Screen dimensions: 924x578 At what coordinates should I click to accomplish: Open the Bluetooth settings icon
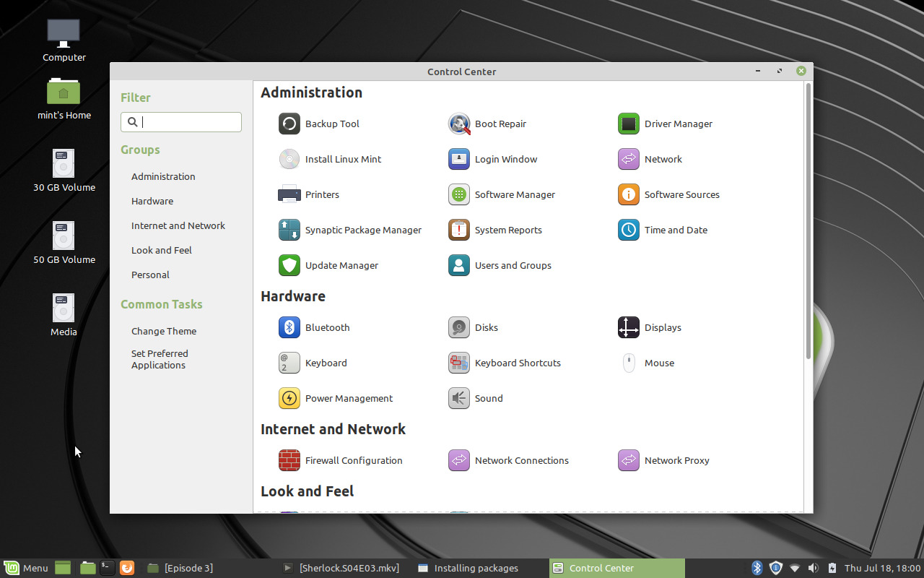tap(289, 327)
